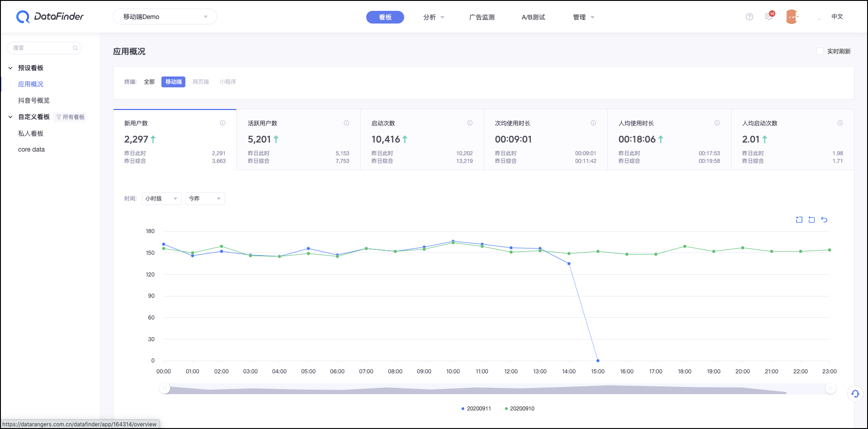This screenshot has height=429, width=868.
Task: Open the 分析 menu
Action: click(x=434, y=17)
